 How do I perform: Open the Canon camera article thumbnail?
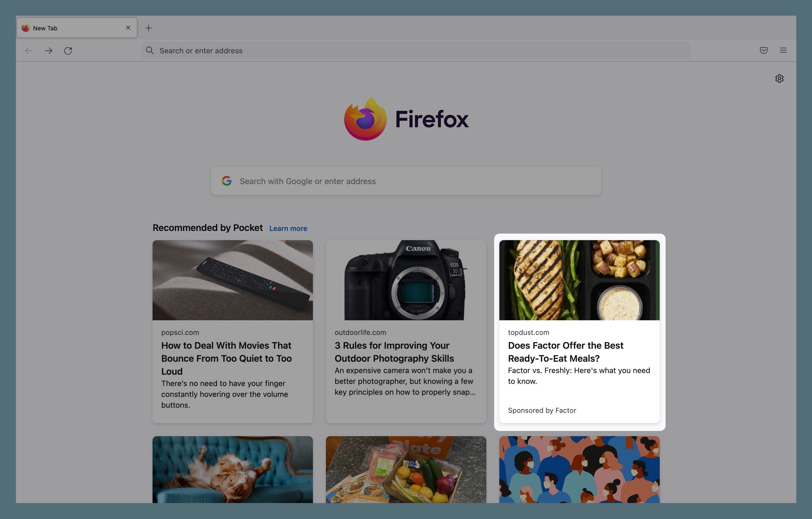406,280
